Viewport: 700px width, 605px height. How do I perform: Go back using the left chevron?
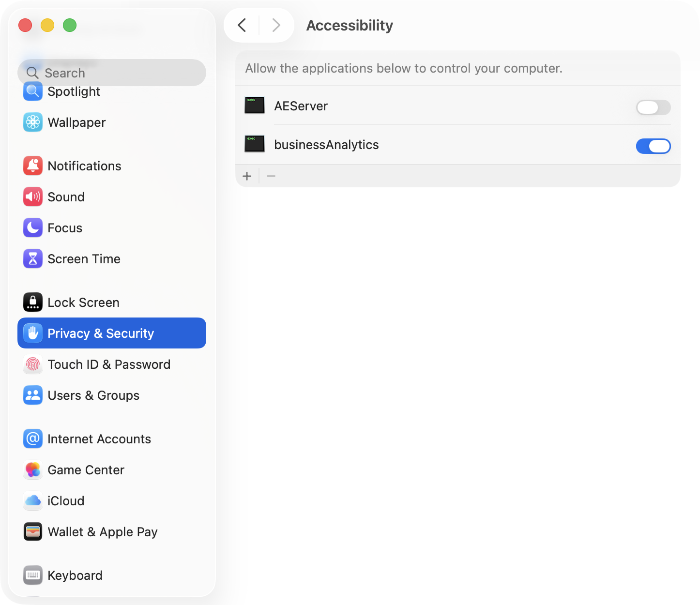click(242, 25)
